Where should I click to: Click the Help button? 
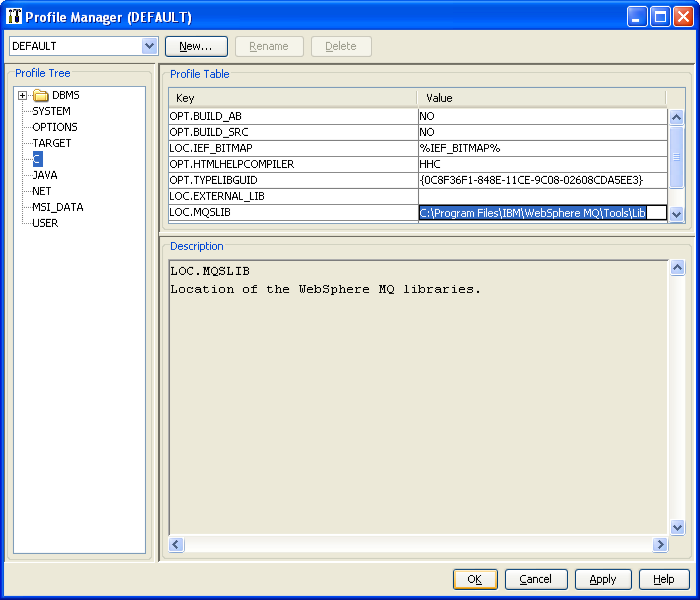(x=664, y=579)
